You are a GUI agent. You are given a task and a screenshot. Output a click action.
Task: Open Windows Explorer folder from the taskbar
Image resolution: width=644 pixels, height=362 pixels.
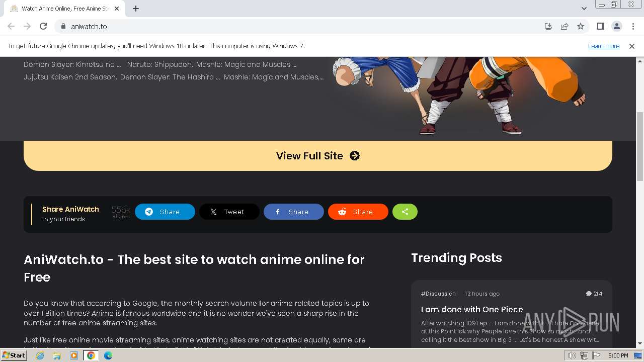pos(57,355)
